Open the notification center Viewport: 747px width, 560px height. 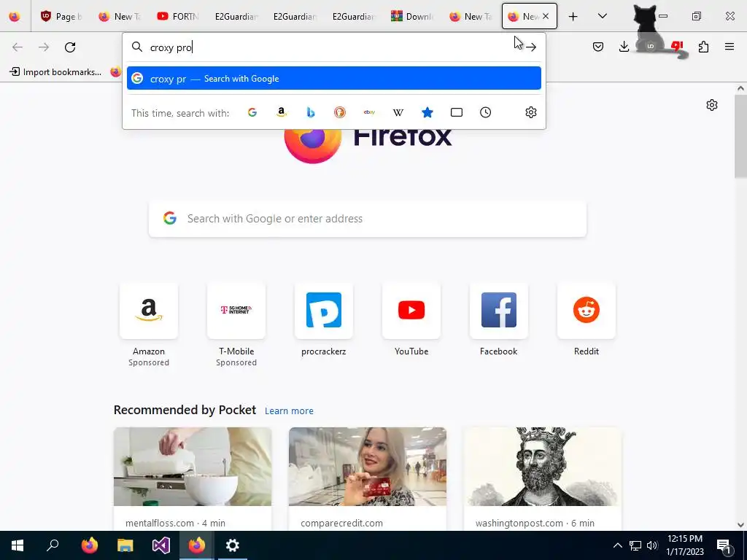[724, 545]
